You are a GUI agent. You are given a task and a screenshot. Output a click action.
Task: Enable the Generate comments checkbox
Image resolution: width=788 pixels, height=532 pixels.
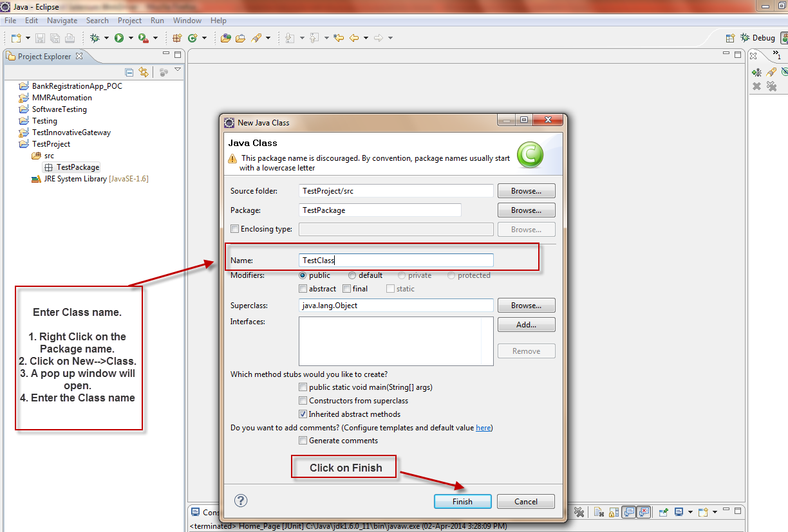click(x=303, y=441)
